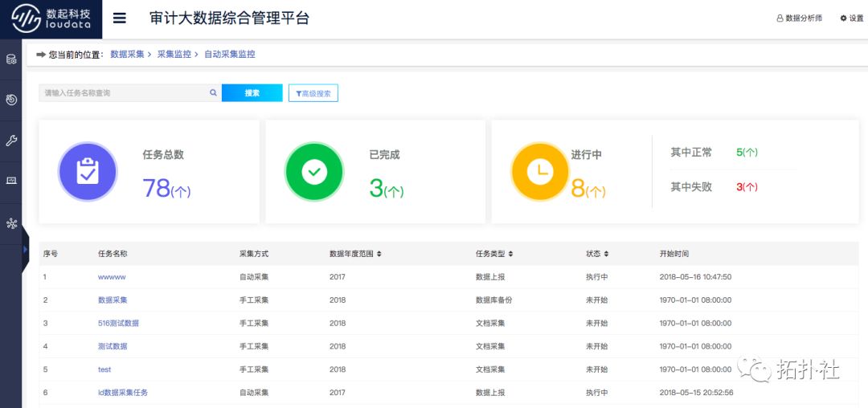The height and width of the screenshot is (408, 868).
Task: Open the wrench tools icon in sidebar
Action: click(x=11, y=141)
